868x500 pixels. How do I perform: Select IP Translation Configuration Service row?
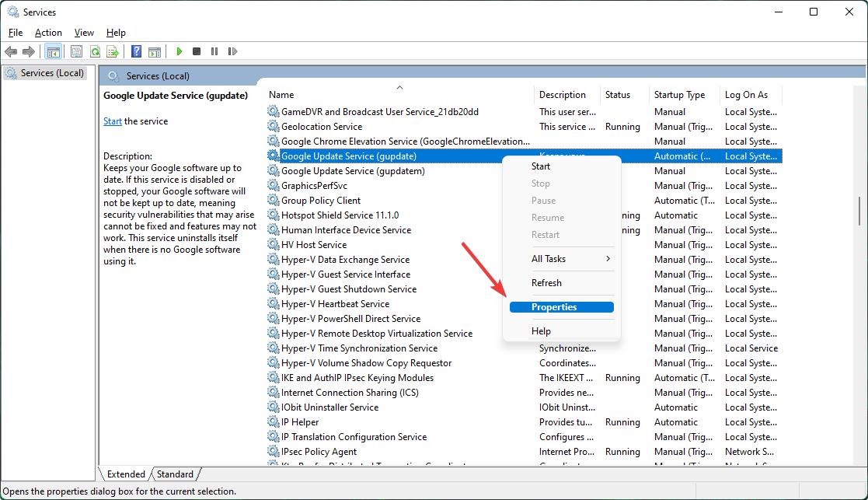pos(524,437)
